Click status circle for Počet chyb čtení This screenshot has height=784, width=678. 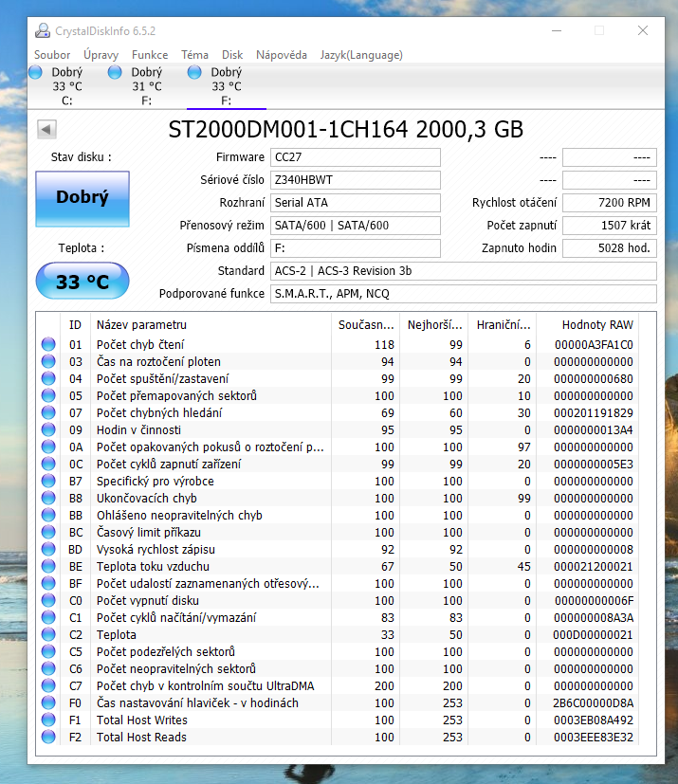(48, 344)
